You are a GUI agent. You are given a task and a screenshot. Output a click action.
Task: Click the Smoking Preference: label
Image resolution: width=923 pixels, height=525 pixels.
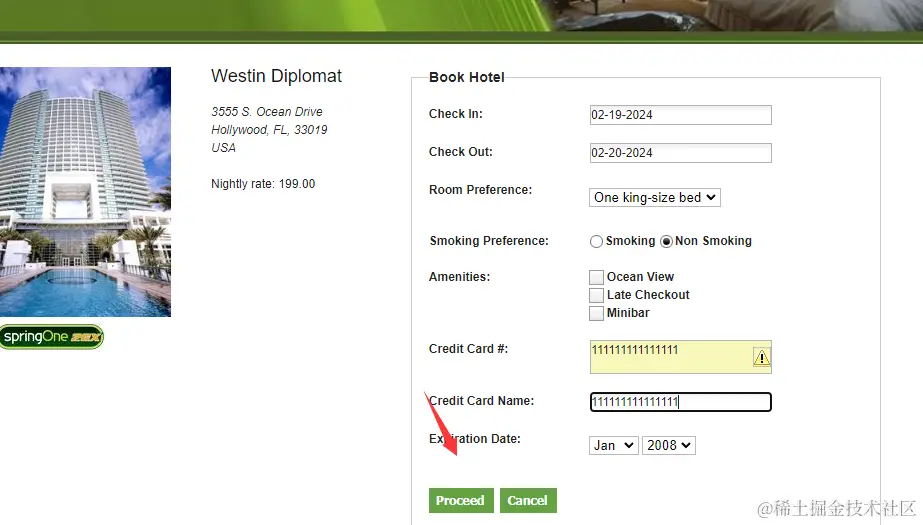tap(489, 241)
